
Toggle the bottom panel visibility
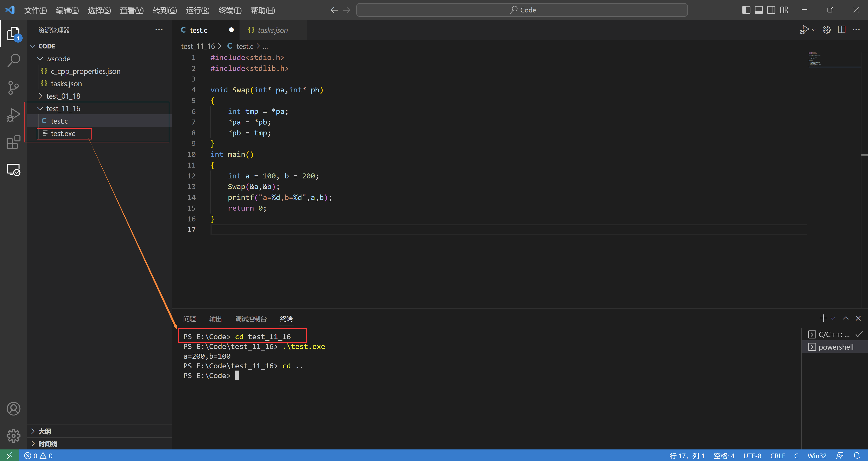pos(758,10)
